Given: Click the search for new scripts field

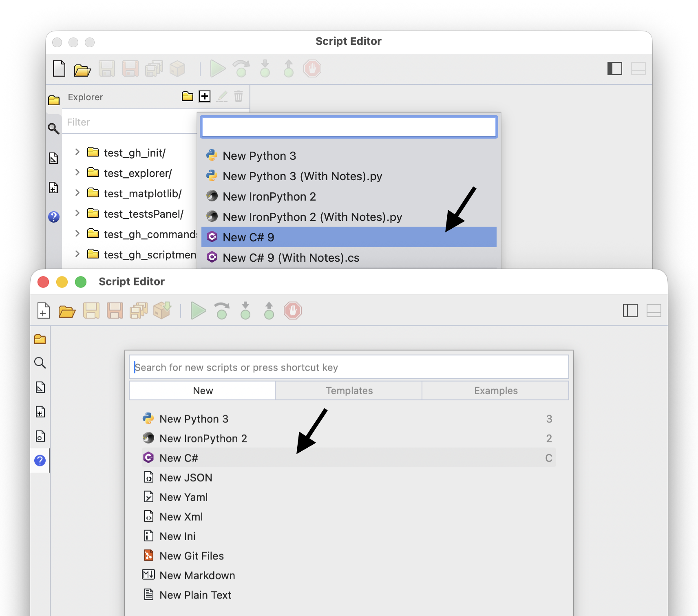Looking at the screenshot, I should click(x=349, y=367).
